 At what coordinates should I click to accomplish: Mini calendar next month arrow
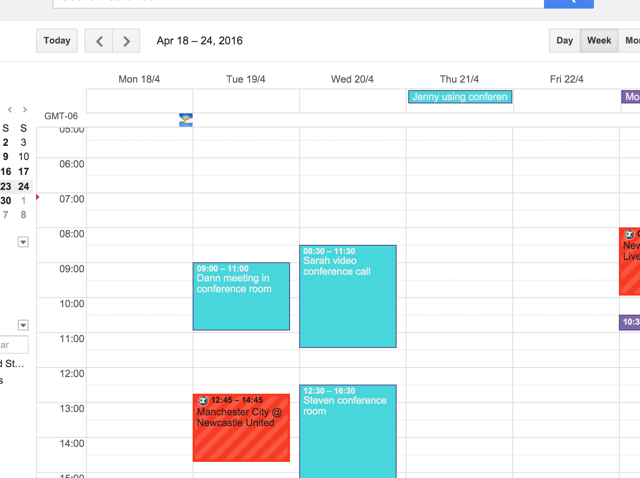coord(24,110)
